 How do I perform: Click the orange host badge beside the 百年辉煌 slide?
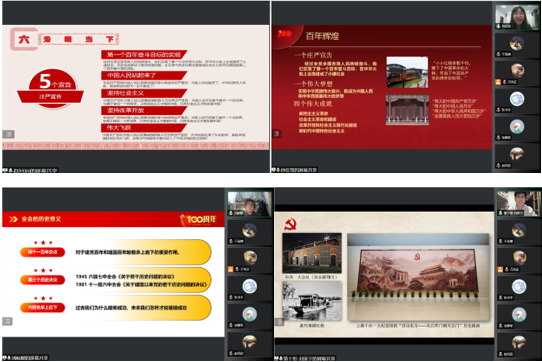point(498,82)
